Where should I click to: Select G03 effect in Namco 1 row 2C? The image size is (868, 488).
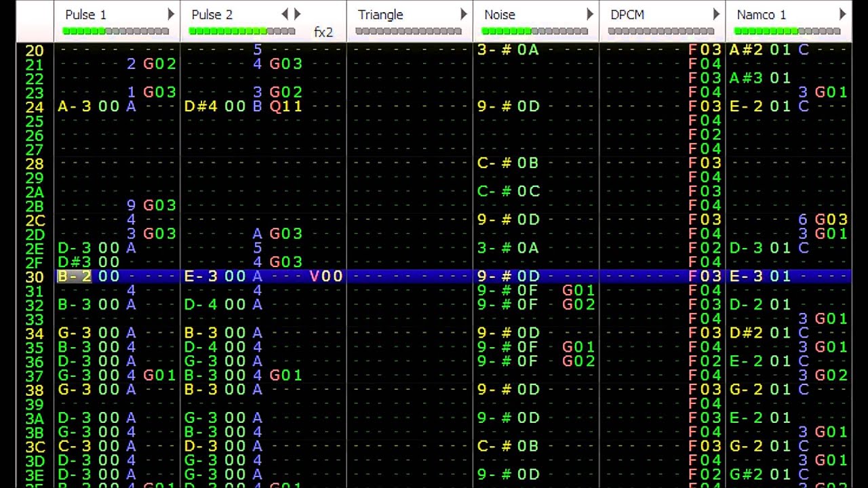point(831,220)
